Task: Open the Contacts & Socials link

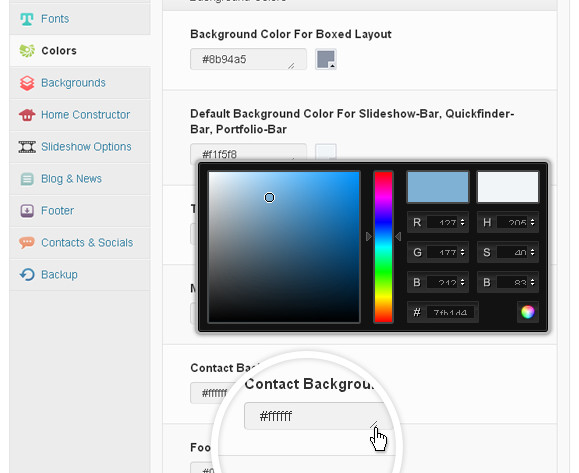Action: point(87,243)
